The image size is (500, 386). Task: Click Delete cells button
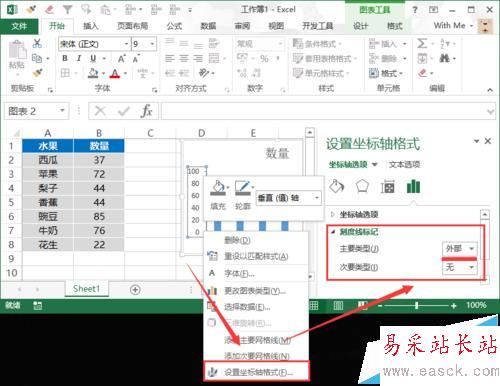pos(388,59)
